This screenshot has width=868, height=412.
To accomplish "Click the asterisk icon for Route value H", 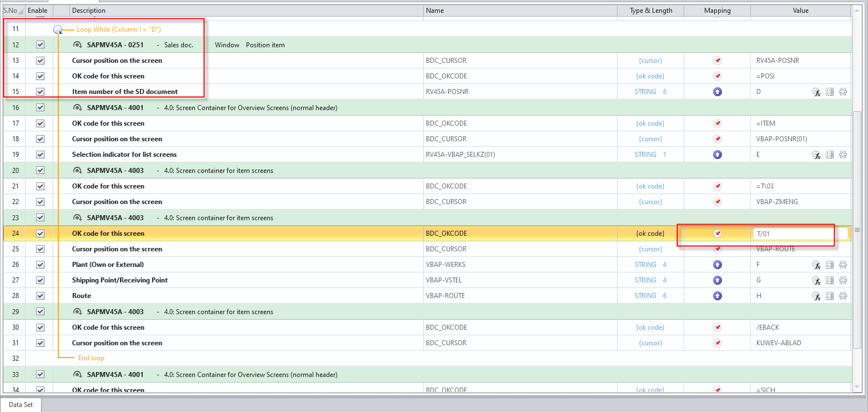I will 842,296.
